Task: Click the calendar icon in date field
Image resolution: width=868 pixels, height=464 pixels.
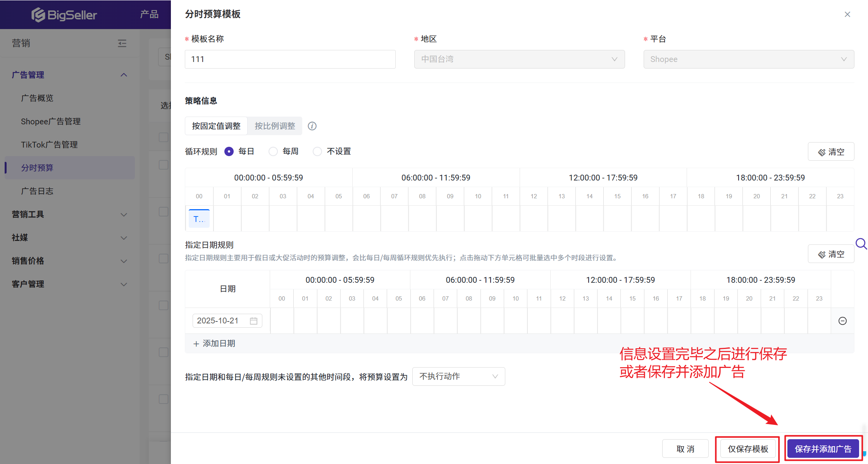Action: [253, 321]
